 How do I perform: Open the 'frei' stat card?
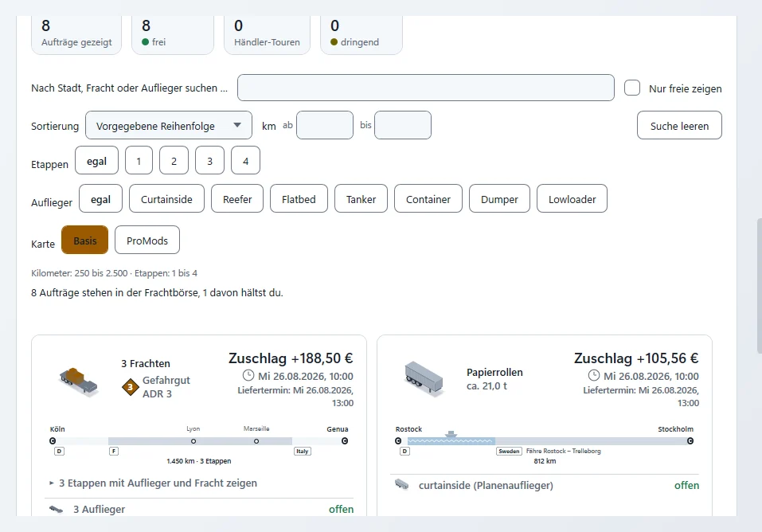(173, 34)
